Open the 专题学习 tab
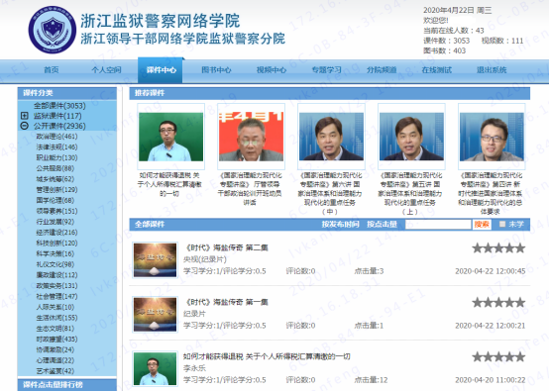The width and height of the screenshot is (549, 392). click(x=326, y=70)
